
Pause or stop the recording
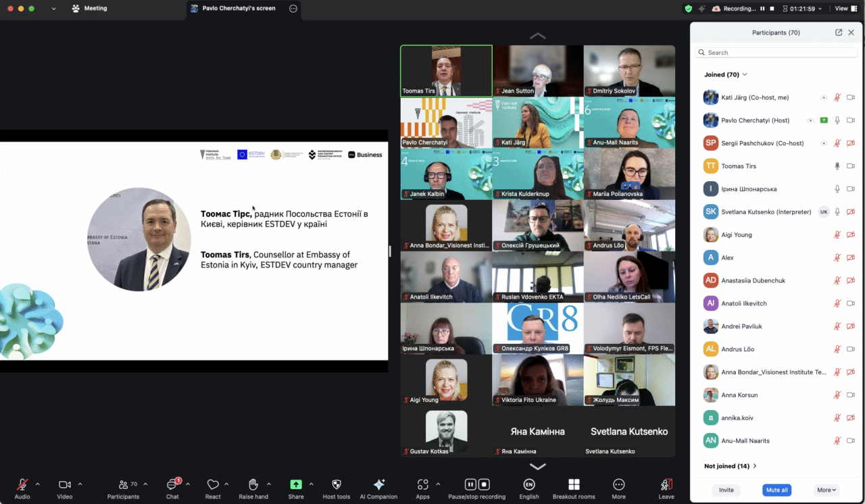click(477, 485)
